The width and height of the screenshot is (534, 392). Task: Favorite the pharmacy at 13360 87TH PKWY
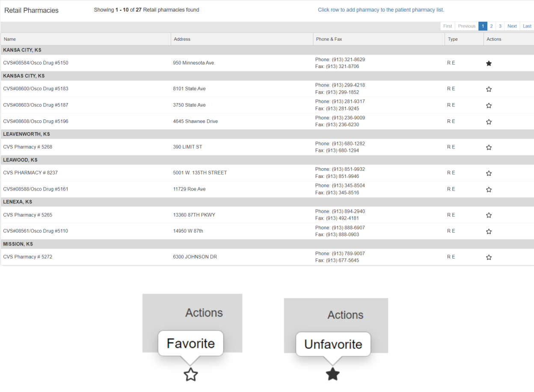(489, 215)
